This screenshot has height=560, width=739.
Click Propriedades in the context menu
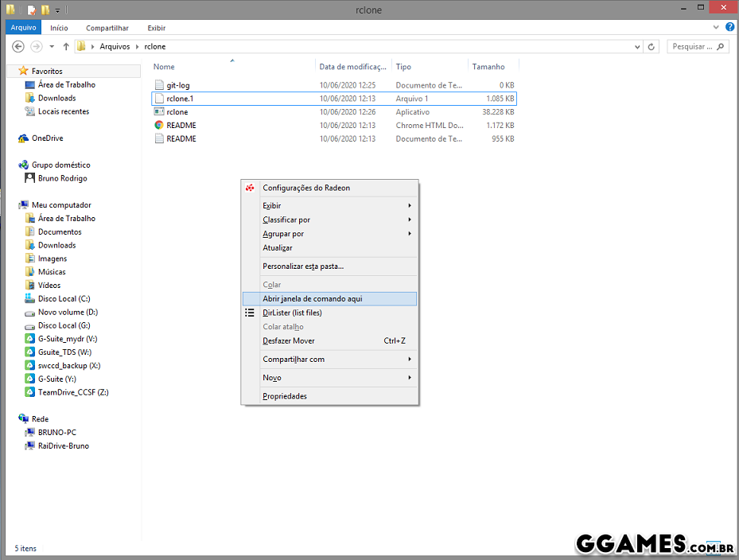click(x=285, y=396)
